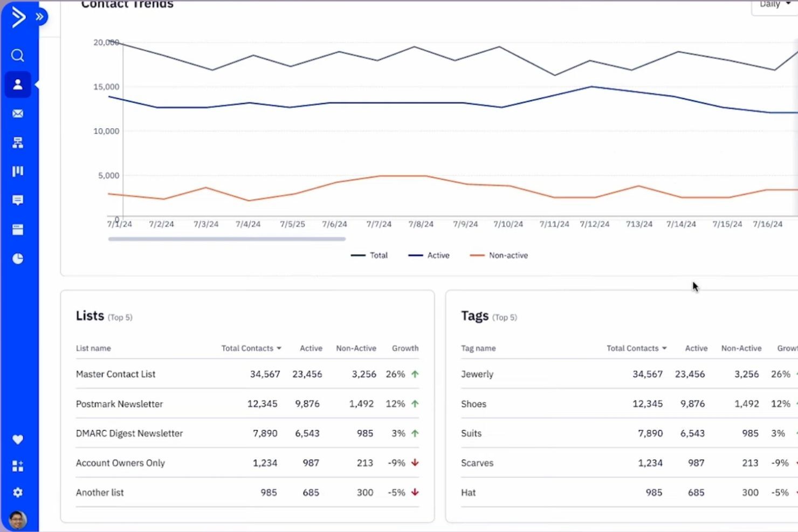Click the heart icon in the sidebar
This screenshot has height=532, width=798.
(18, 439)
